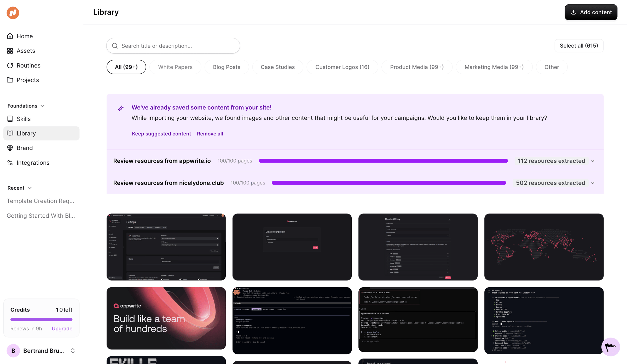
Task: Click the Upgrade credits link
Action: (x=62, y=329)
